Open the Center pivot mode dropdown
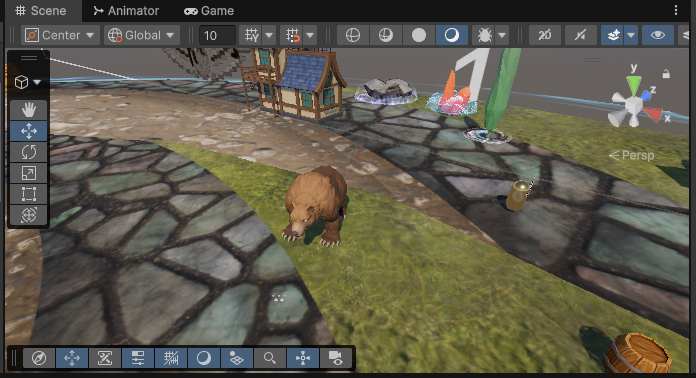This screenshot has width=696, height=378. point(59,35)
